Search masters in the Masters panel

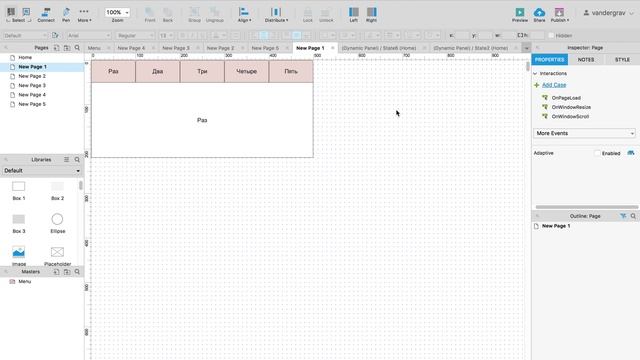point(77,272)
